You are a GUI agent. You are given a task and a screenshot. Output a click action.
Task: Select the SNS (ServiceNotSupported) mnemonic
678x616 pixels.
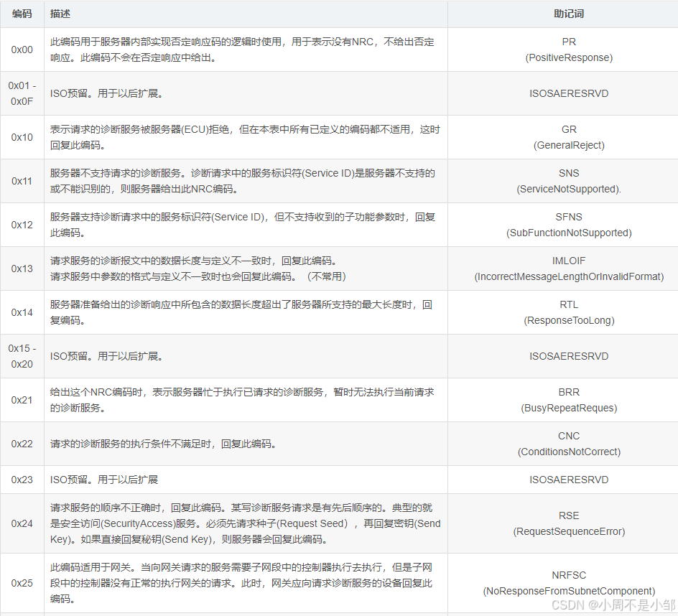(570, 181)
